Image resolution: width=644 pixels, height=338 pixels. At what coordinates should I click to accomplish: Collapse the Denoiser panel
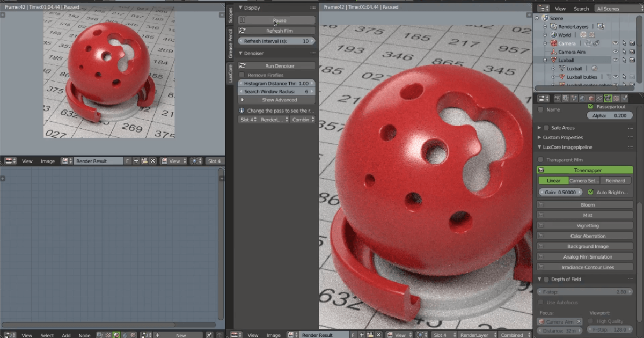[241, 53]
